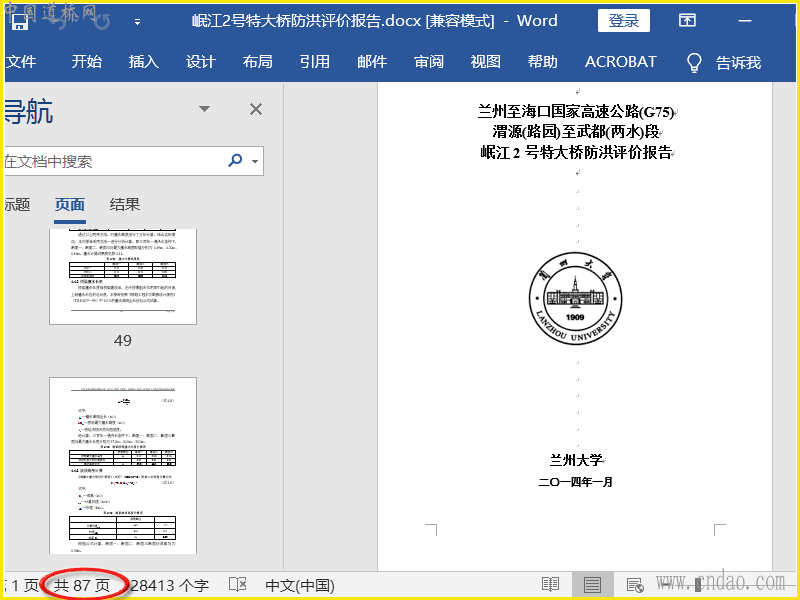Open Ribbon Display Options icon

click(x=687, y=20)
